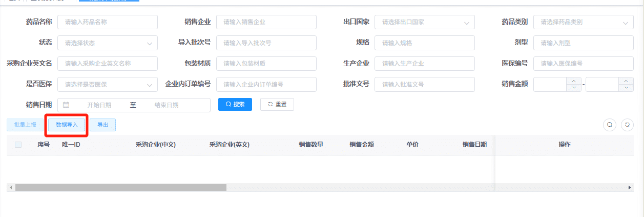The width and height of the screenshot is (644, 217).
Task: Click the 开始日期 date field
Action: click(99, 105)
